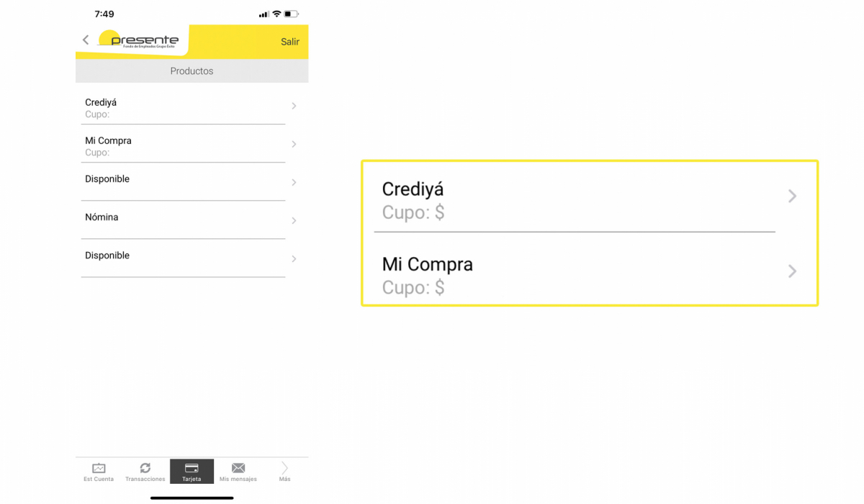Screen dimensions: 864x504
Task: Click the enlarged Mi Compra chevron in the highlighted box
Action: click(792, 271)
